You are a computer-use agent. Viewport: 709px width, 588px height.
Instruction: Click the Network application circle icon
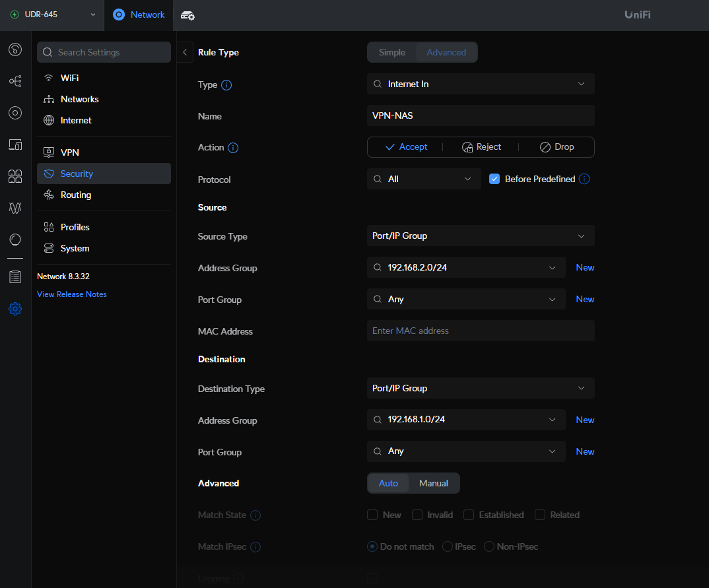pos(118,15)
